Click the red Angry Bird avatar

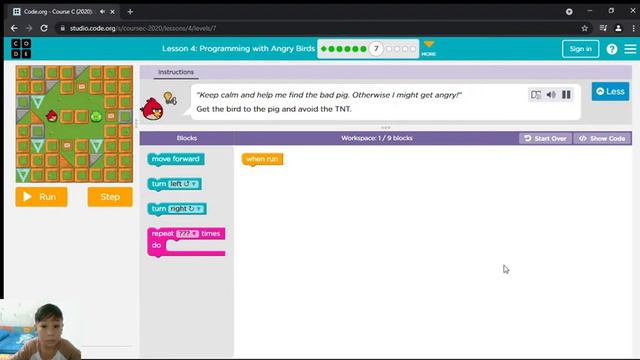click(x=152, y=109)
